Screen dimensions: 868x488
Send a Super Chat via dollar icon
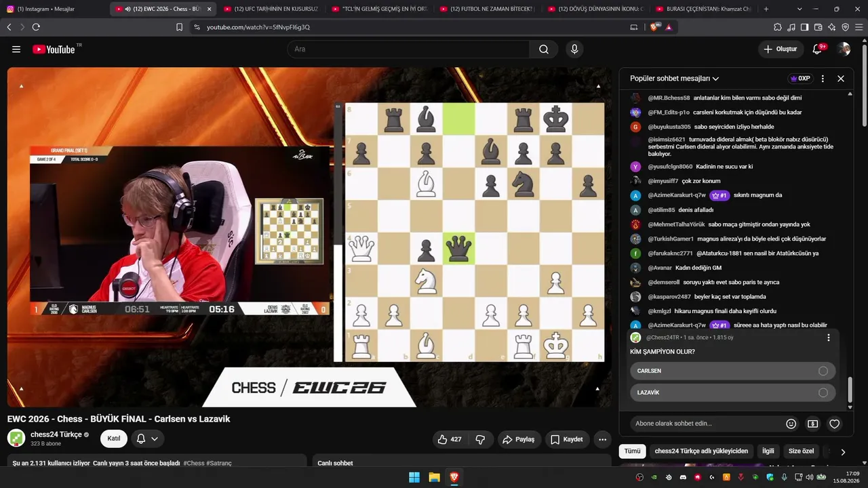click(x=812, y=424)
